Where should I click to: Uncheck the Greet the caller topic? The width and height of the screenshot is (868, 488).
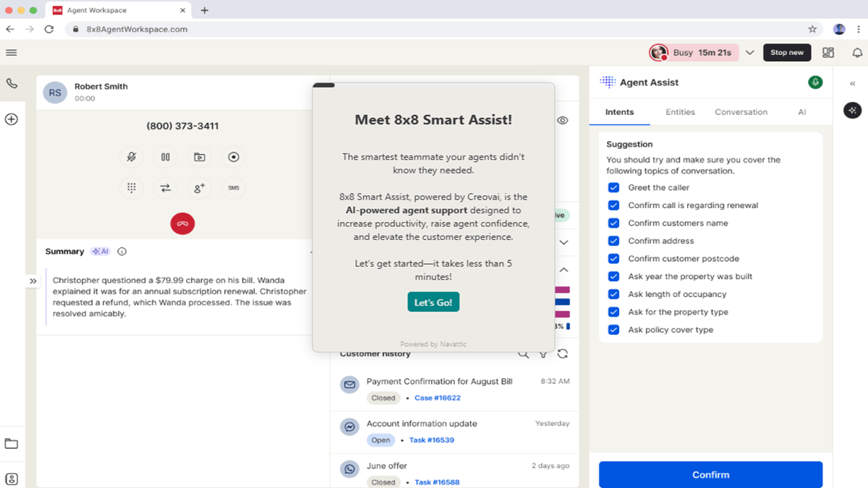click(x=613, y=187)
